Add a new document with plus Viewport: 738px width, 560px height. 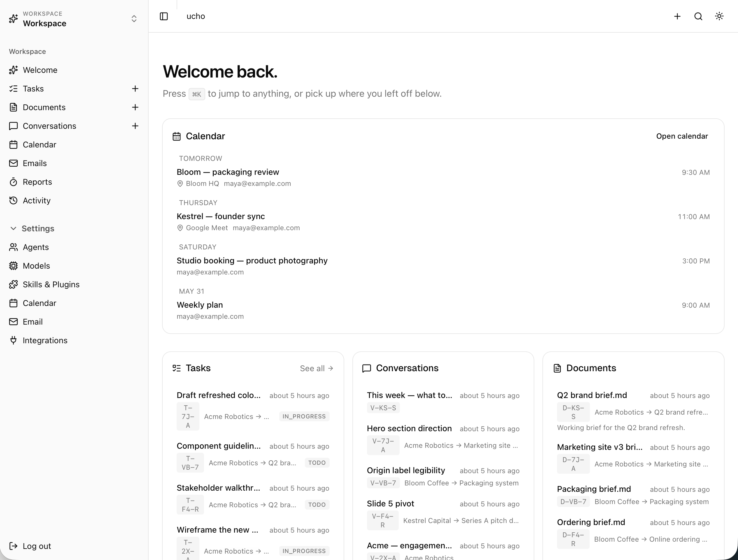point(135,108)
